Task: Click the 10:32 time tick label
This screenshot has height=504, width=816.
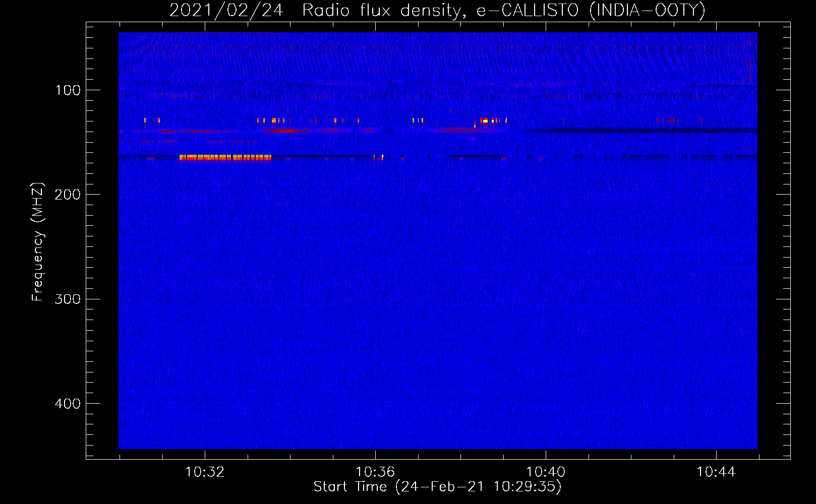Action: pos(205,472)
